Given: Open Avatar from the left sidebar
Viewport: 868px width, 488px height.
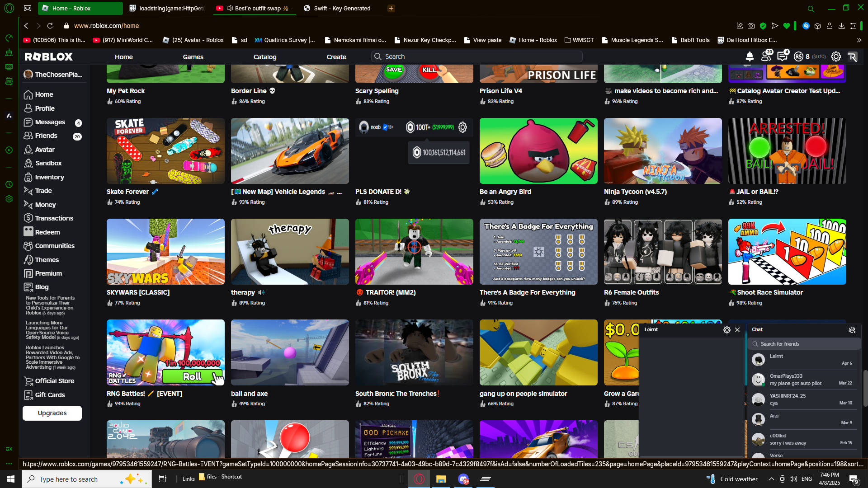Looking at the screenshot, I should (45, 150).
